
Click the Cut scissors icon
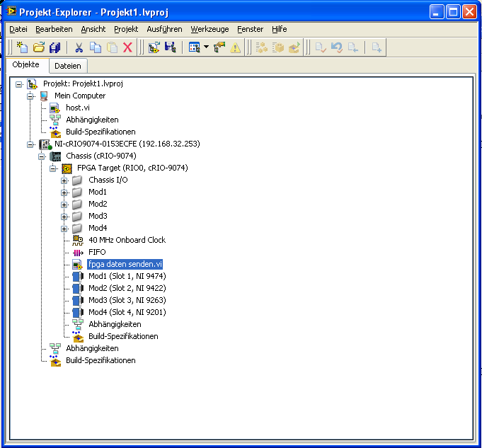(79, 47)
